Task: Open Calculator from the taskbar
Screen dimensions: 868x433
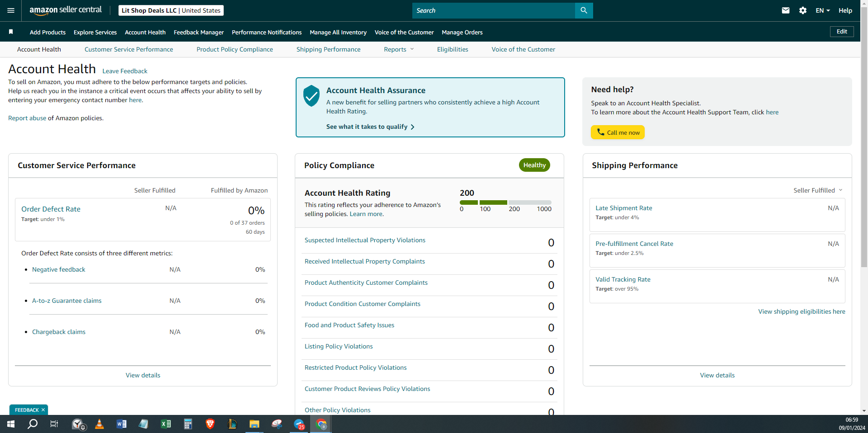Action: (x=188, y=424)
